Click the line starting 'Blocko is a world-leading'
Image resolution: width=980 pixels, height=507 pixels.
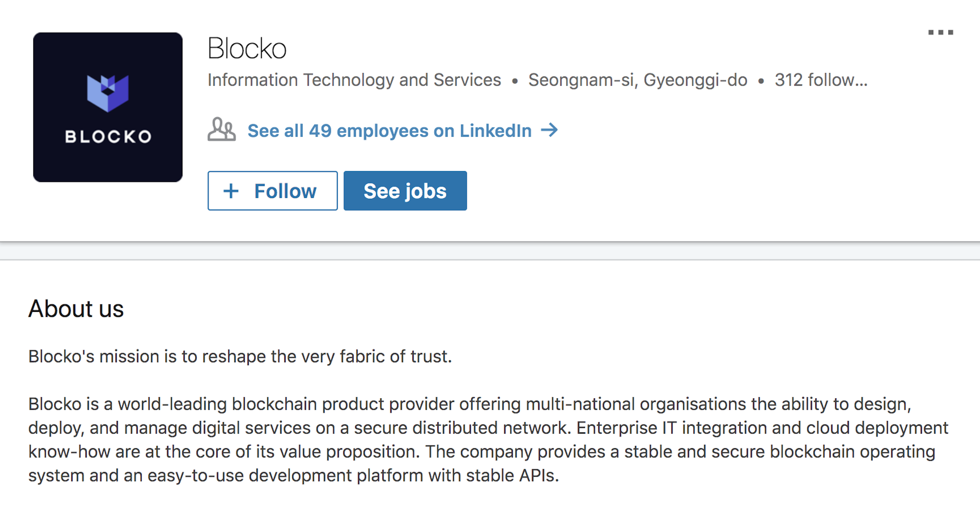tap(469, 404)
